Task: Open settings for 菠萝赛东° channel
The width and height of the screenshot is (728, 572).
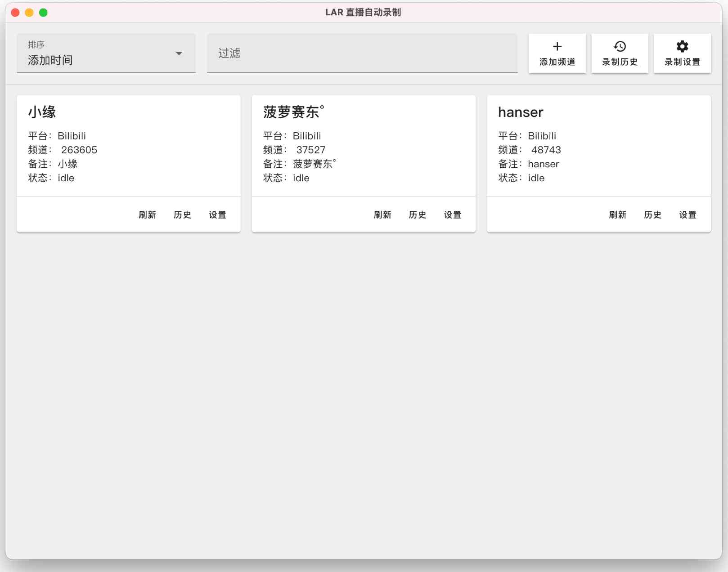Action: tap(453, 215)
